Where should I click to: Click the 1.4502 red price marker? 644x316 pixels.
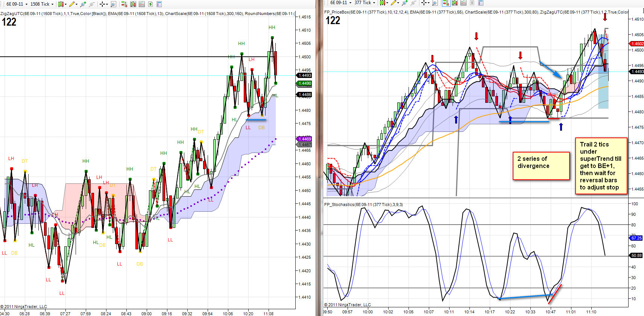point(637,44)
